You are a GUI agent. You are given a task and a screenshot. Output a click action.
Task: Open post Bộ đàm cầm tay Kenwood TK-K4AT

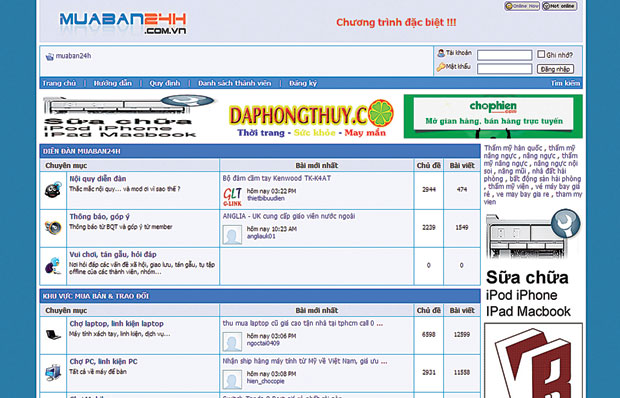pos(277,178)
